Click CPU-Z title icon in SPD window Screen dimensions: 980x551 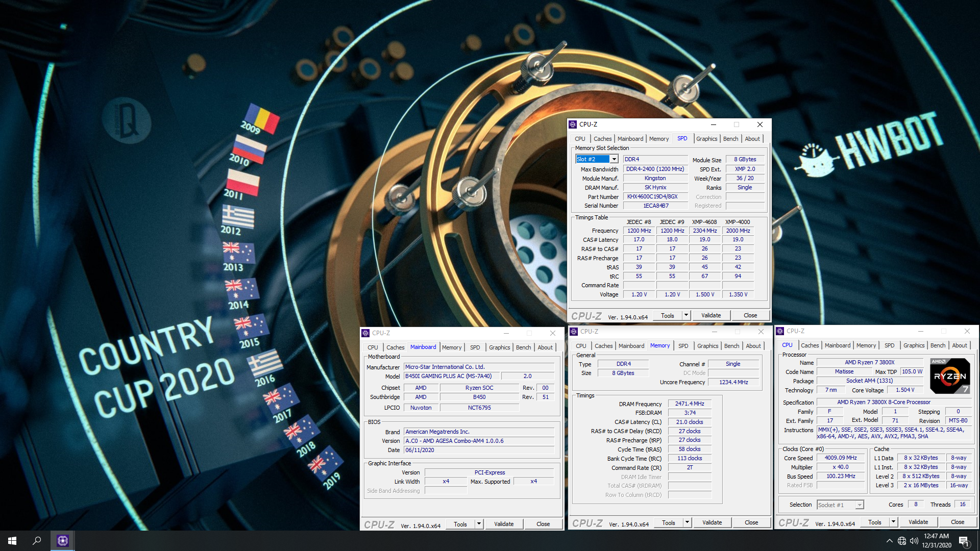click(573, 124)
